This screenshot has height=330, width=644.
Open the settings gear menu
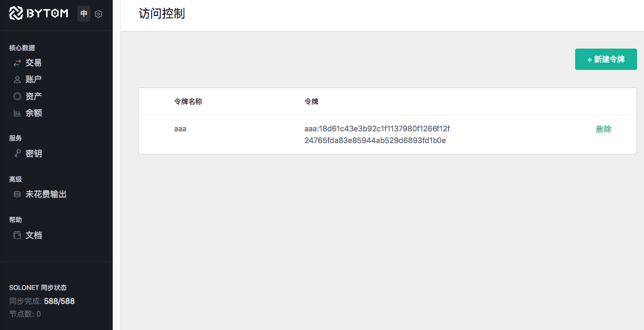(98, 13)
